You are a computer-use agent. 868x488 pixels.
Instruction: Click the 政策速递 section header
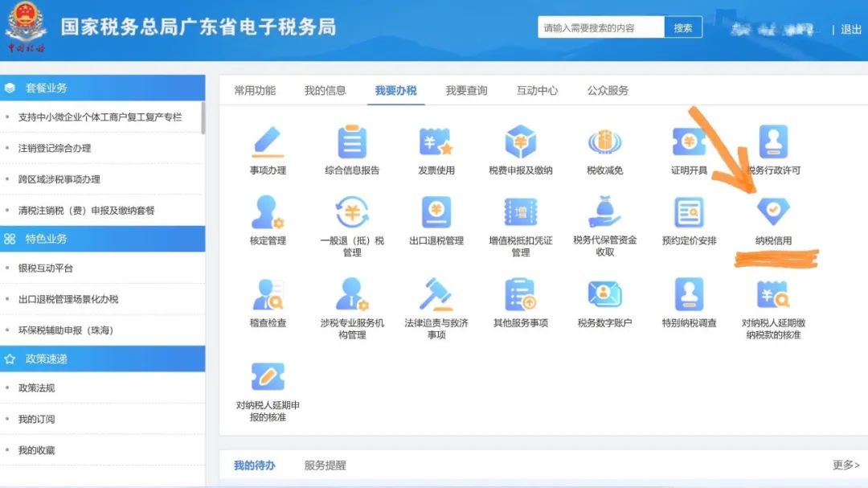102,359
